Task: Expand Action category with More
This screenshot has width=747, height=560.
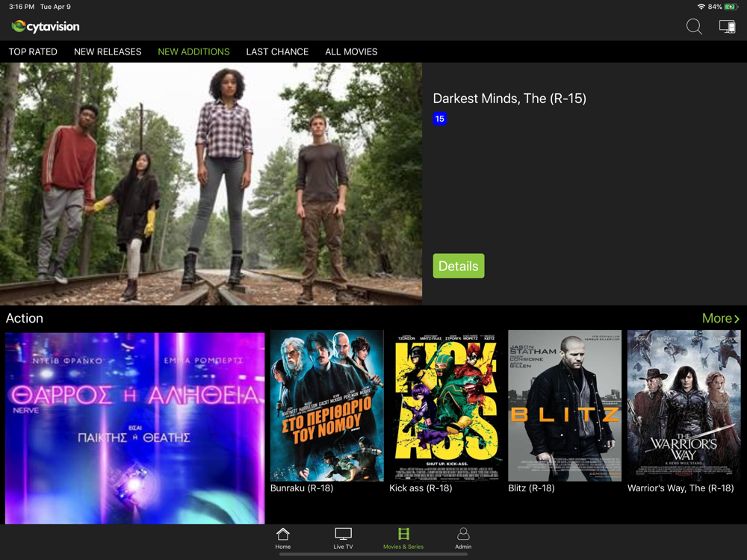Action: (x=720, y=318)
